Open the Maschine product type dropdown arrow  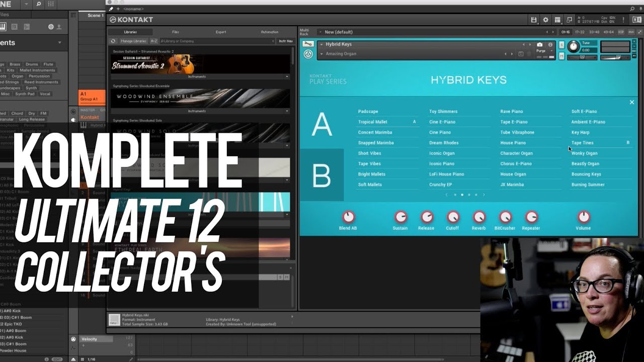[59, 43]
